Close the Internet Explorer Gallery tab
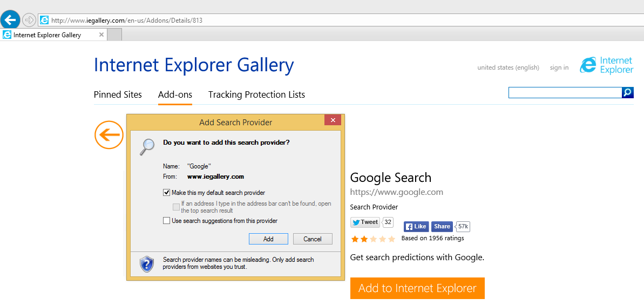 click(101, 35)
